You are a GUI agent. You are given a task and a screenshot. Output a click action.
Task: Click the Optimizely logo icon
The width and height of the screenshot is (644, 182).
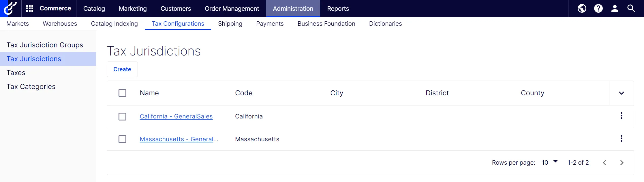tap(10, 8)
